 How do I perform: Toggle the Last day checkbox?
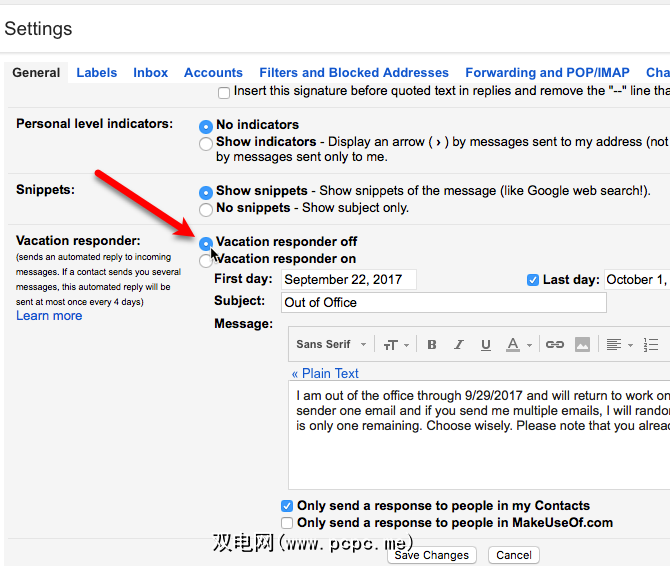point(532,280)
